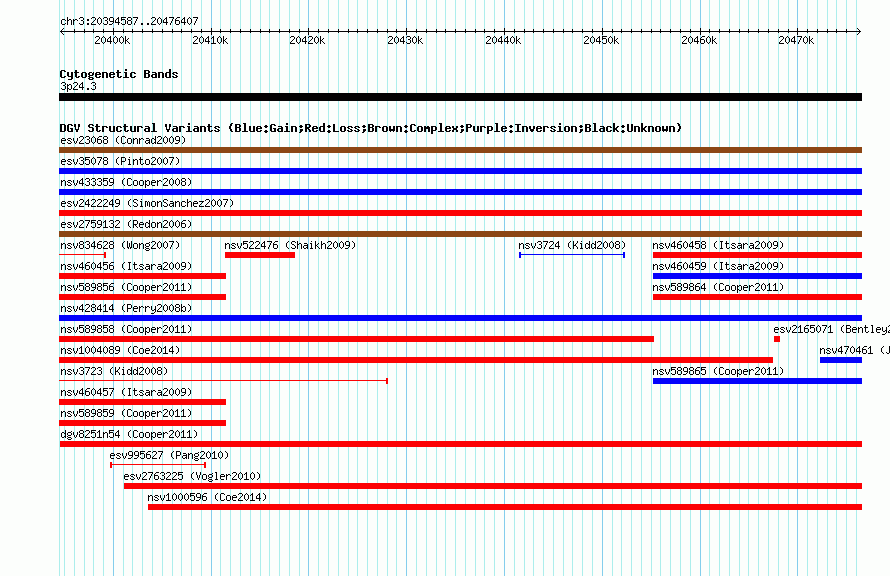890x576 pixels.
Task: Click the 20450k ruler tick label
Action: 601,40
